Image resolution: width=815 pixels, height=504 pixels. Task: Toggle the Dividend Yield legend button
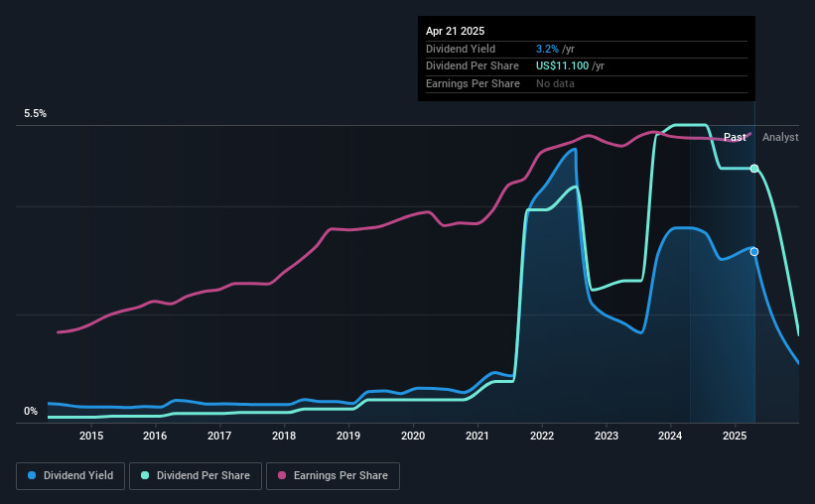[x=70, y=476]
